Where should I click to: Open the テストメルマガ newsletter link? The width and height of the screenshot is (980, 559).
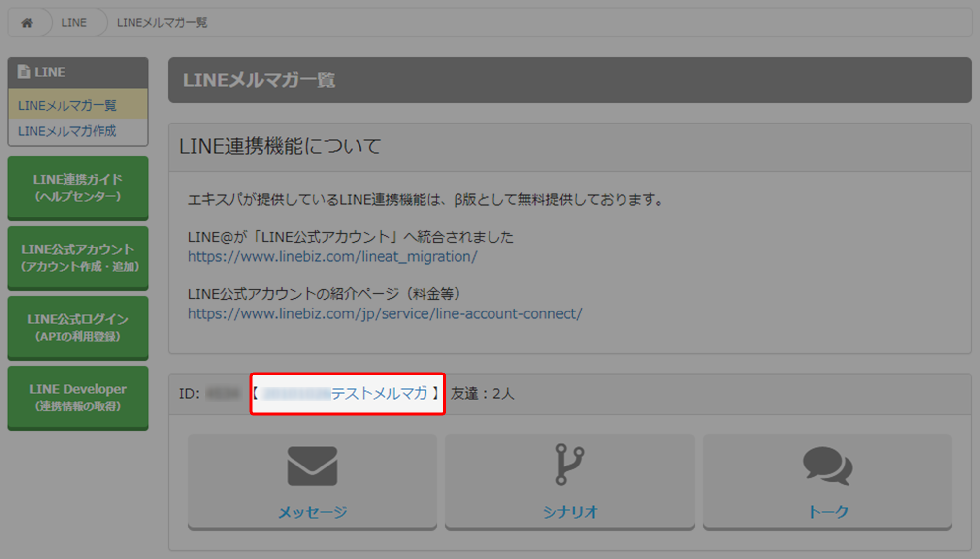tap(344, 393)
